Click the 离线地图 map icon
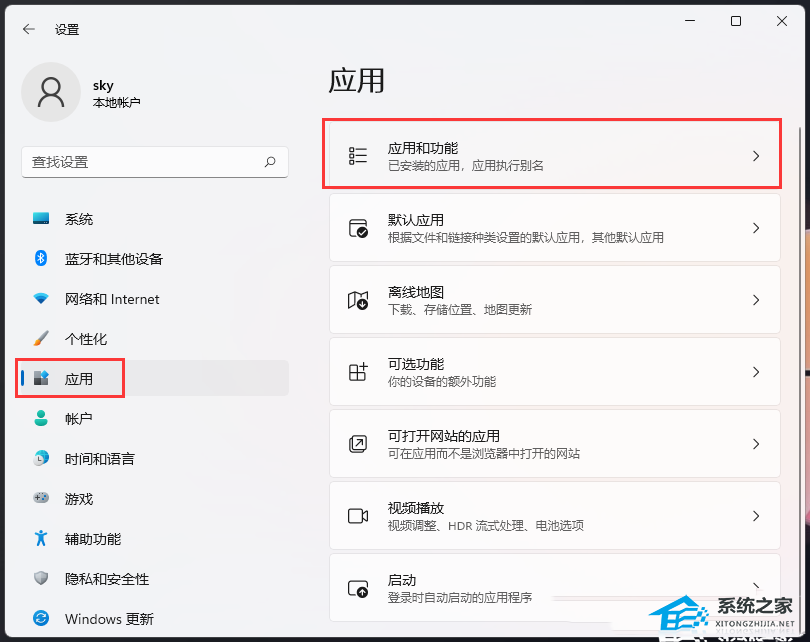 point(357,300)
